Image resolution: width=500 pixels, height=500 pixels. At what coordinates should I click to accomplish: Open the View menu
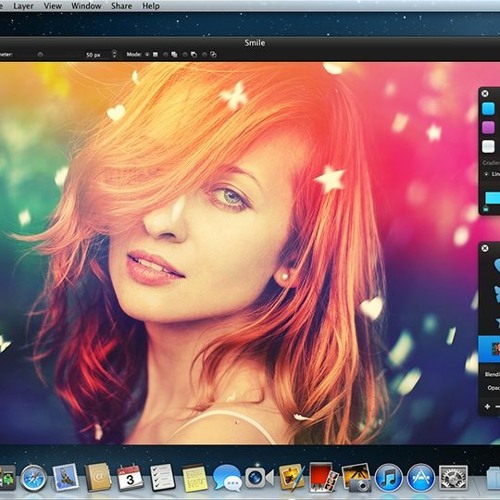pyautogui.click(x=52, y=6)
